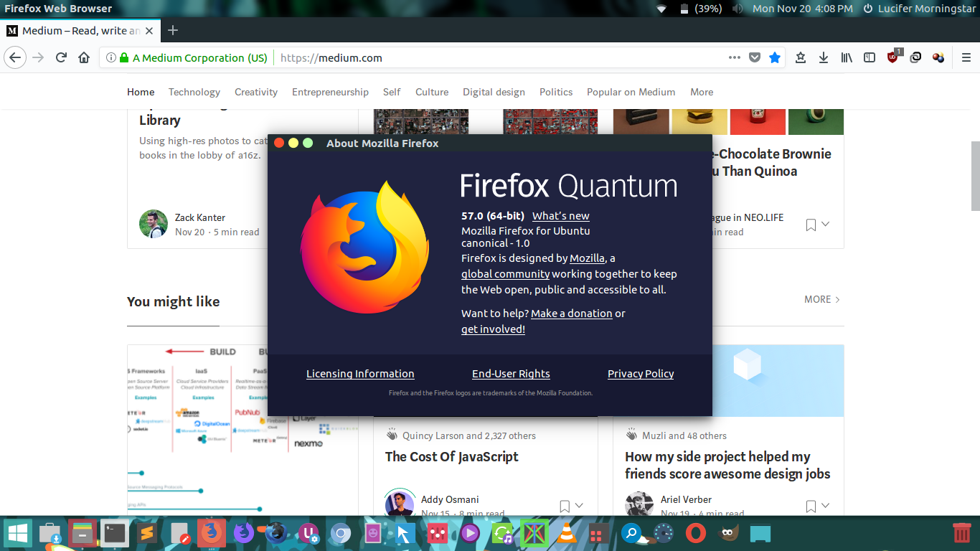Open the trash bin in taskbar
Viewport: 980px width, 551px height.
point(961,533)
